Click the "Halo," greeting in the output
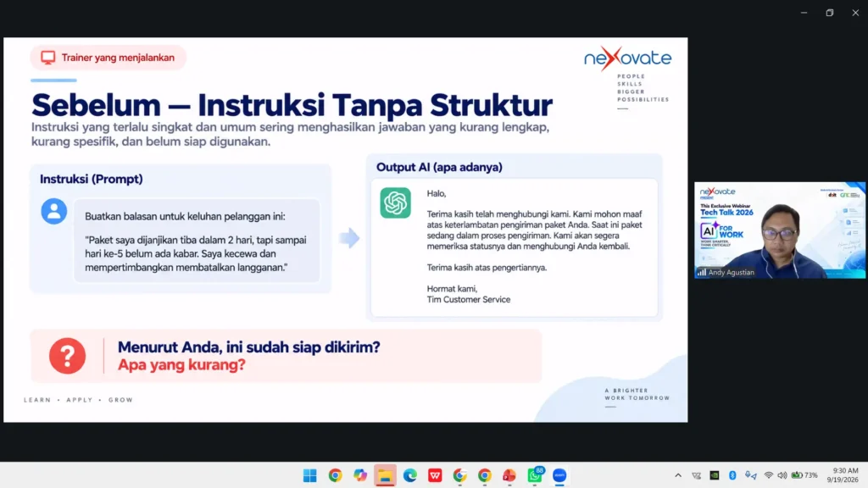The height and width of the screenshot is (488, 868). pyautogui.click(x=437, y=193)
